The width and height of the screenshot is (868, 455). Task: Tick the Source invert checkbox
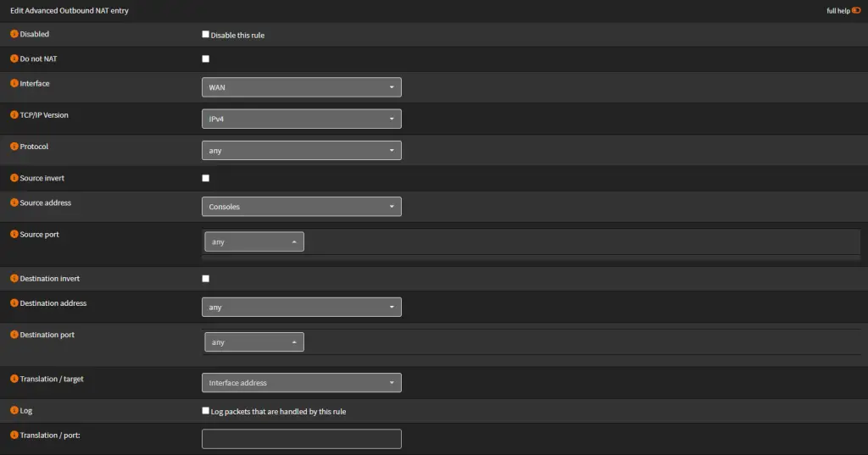coord(205,178)
